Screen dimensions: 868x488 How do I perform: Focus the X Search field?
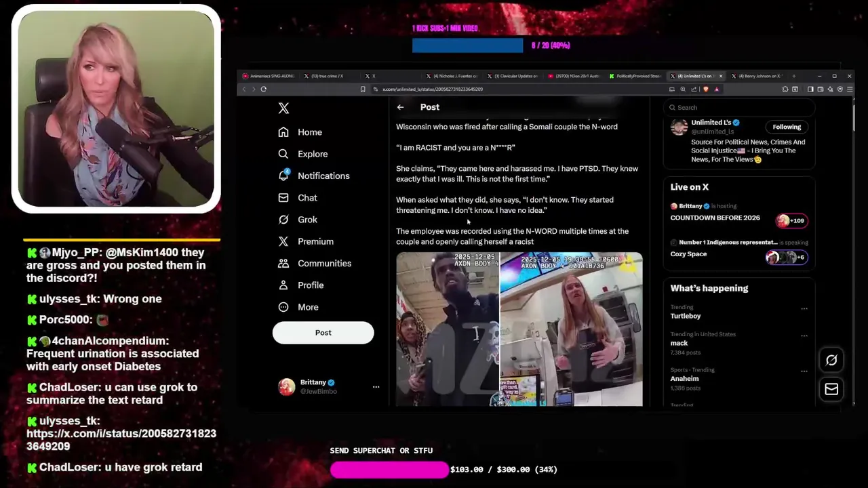click(x=739, y=107)
